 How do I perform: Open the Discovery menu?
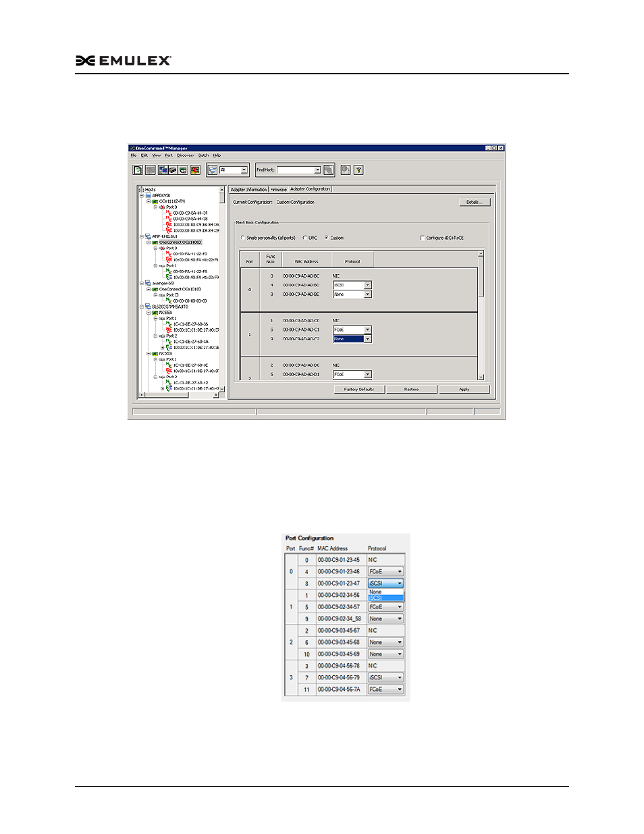point(186,155)
